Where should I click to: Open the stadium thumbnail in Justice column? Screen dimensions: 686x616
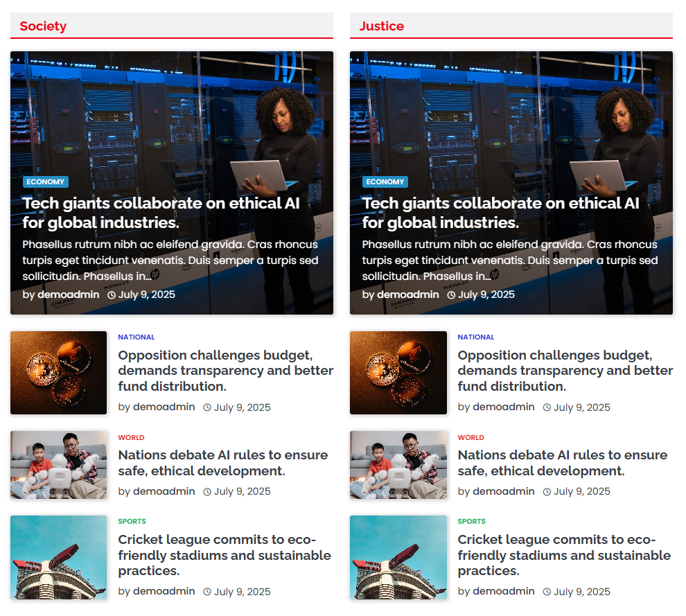tap(398, 557)
